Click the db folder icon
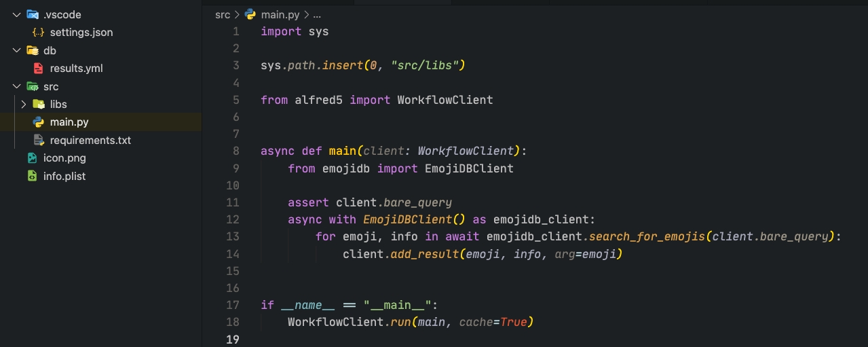Viewport: 868px width, 347px height. (32, 50)
